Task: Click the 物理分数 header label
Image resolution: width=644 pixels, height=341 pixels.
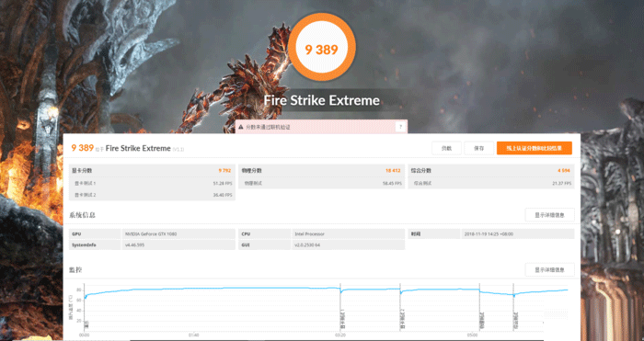Action: [252, 171]
